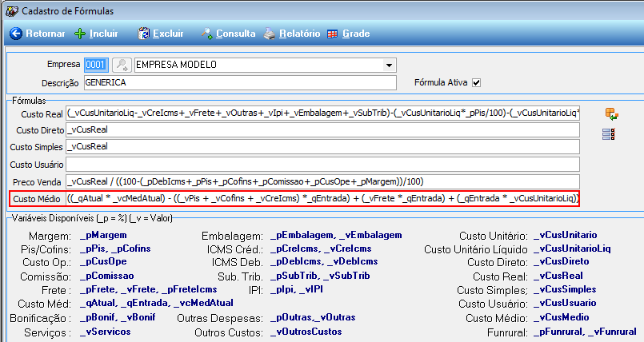644x342 pixels.
Task: Click the _pComissao variable link
Action: click(106, 276)
